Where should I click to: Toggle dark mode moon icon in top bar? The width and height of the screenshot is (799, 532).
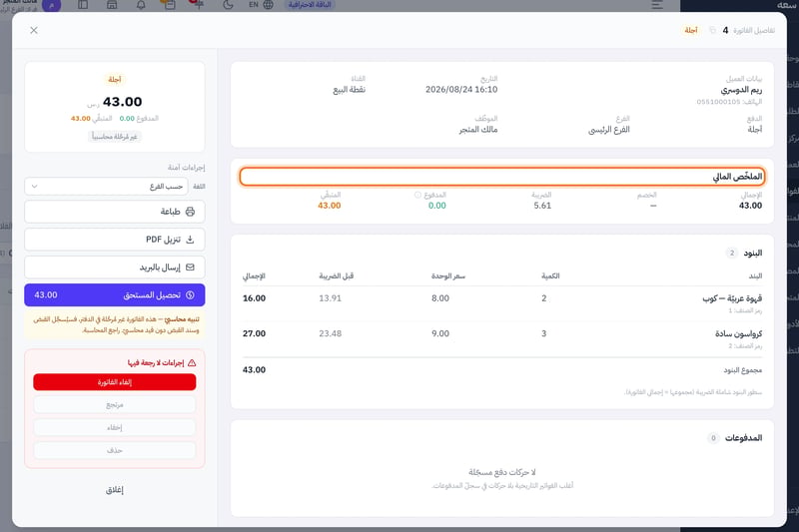228,5
